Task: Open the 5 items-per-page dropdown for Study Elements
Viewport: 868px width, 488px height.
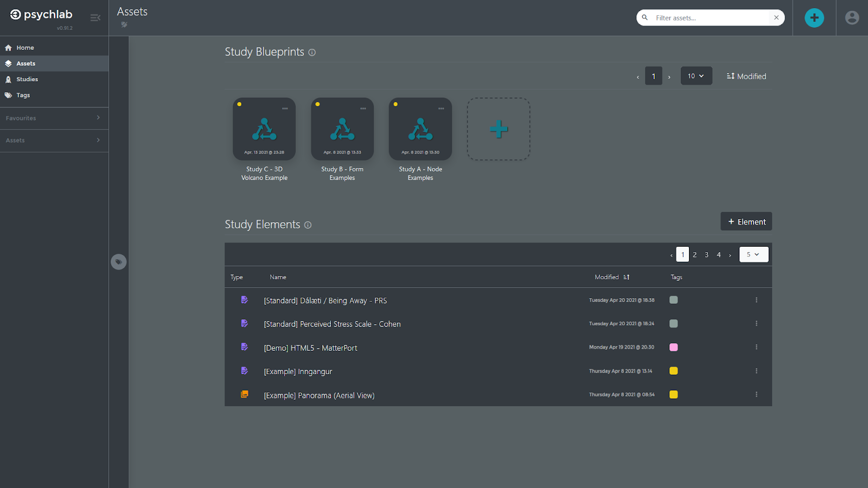Action: pos(754,254)
